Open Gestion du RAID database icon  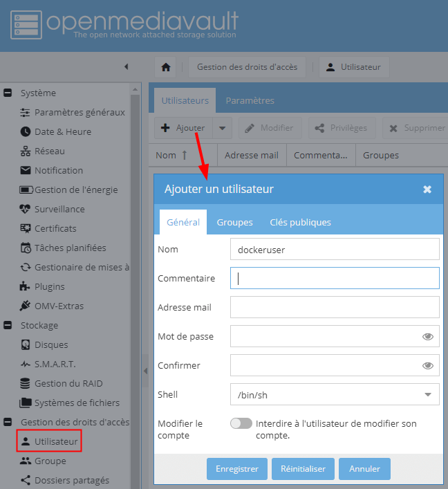point(25,383)
